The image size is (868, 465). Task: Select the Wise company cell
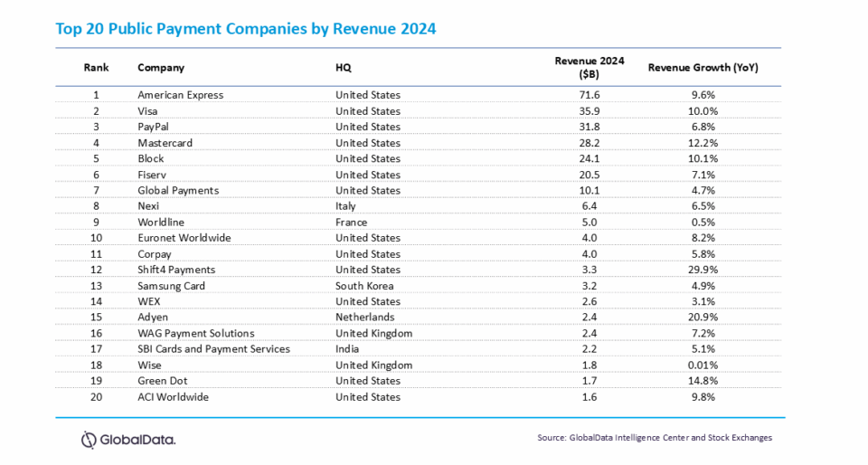149,365
